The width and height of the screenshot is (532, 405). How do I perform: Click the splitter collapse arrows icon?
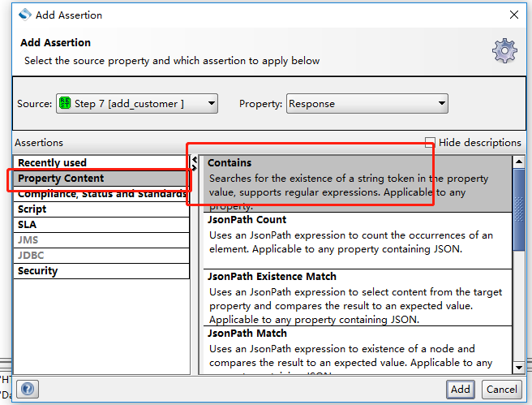point(194,163)
